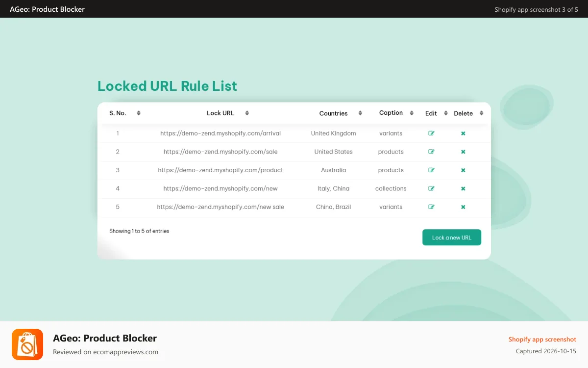Viewport: 588px width, 368px height.
Task: Click URL https://demo-zend.myshopify.com/new
Action: pyautogui.click(x=220, y=188)
